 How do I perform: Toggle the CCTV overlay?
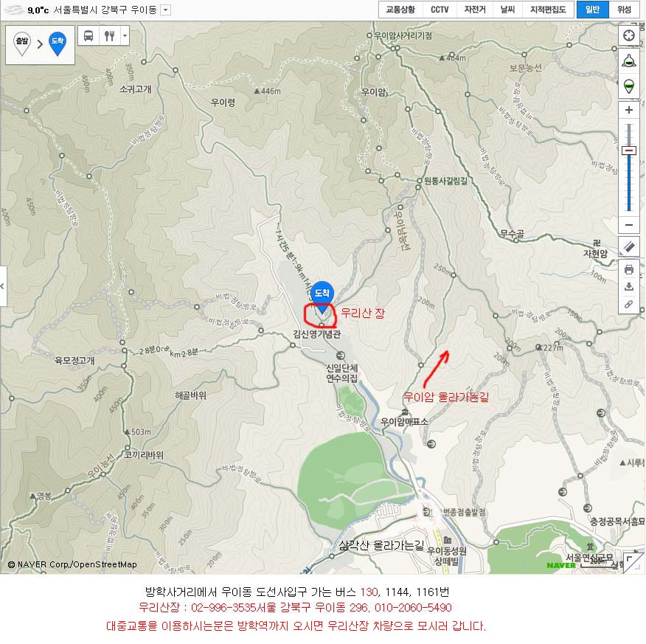(x=440, y=10)
